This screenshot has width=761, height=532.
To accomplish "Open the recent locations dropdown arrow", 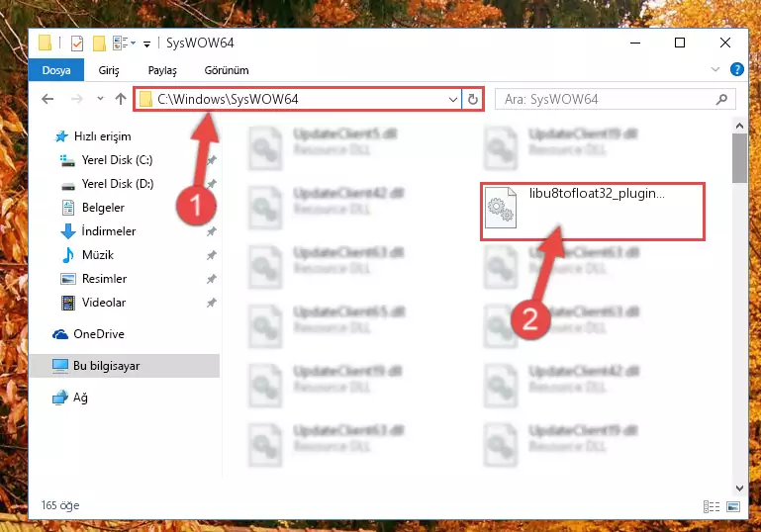I will (100, 99).
